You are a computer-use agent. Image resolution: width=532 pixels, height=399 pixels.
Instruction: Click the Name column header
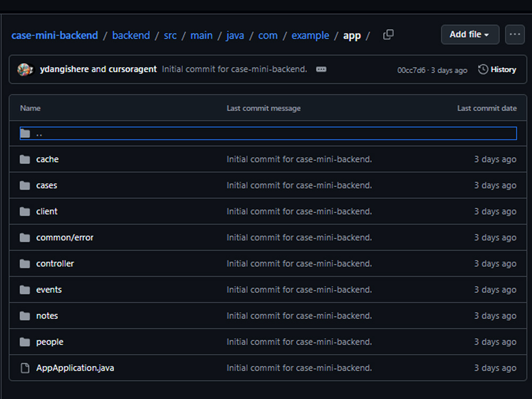pos(30,108)
